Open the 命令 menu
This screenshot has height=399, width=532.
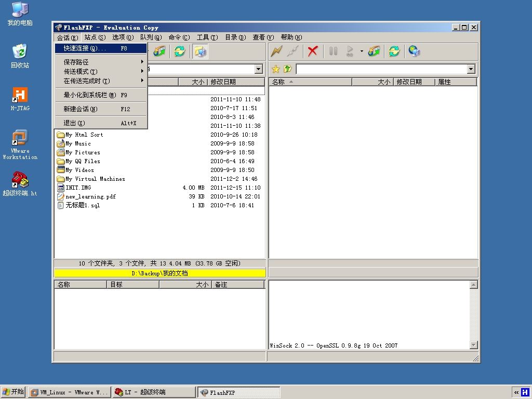click(x=179, y=37)
